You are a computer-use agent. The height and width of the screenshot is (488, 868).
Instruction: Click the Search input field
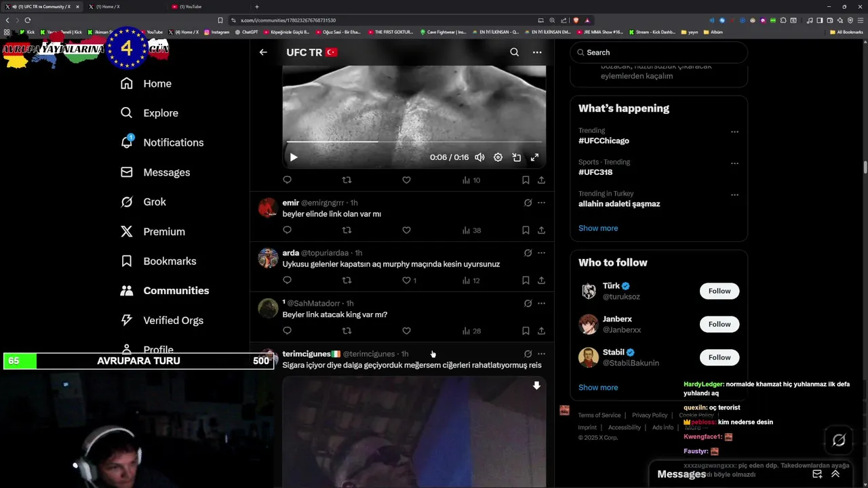click(658, 52)
